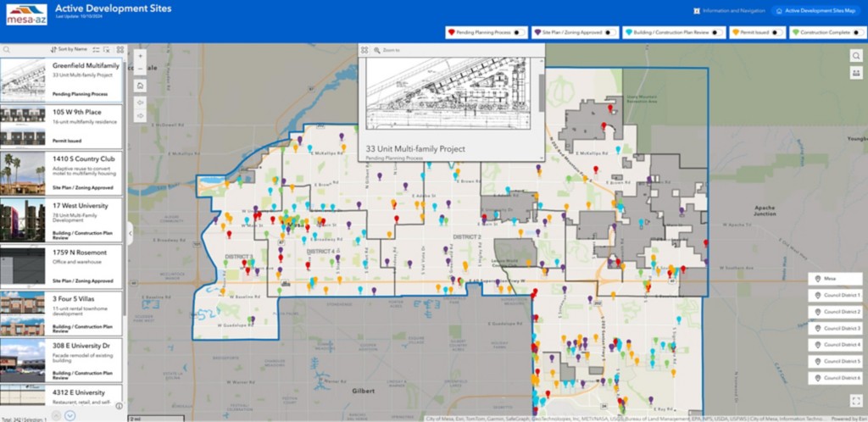Click the map zoom out minus button

pos(140,69)
